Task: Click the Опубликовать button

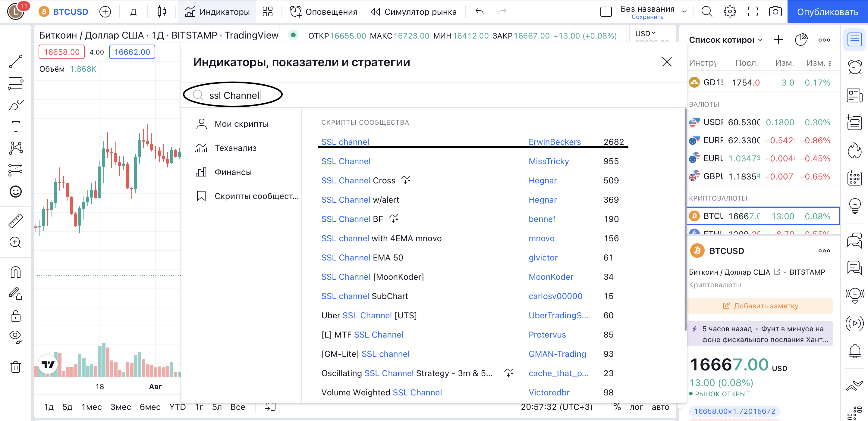Action: click(828, 12)
